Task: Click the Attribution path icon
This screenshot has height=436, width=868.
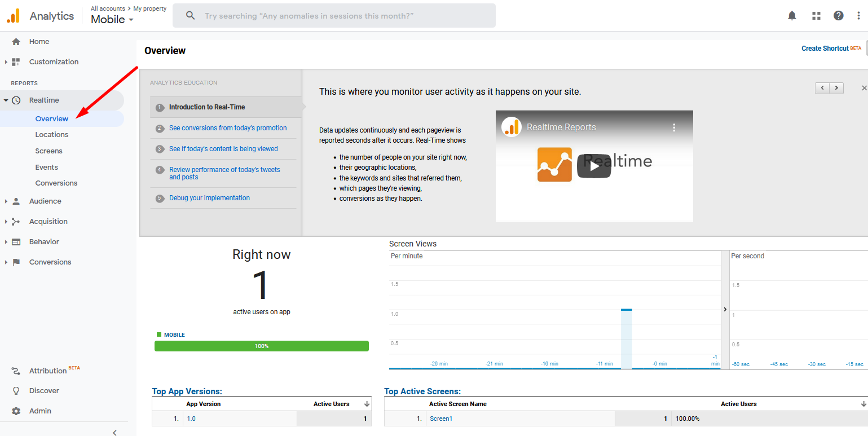Action: click(16, 371)
